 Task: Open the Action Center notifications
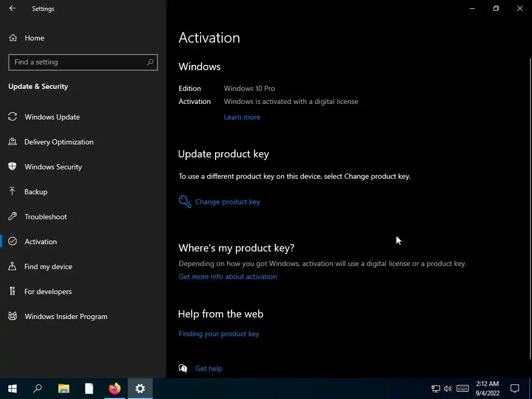tap(515, 389)
